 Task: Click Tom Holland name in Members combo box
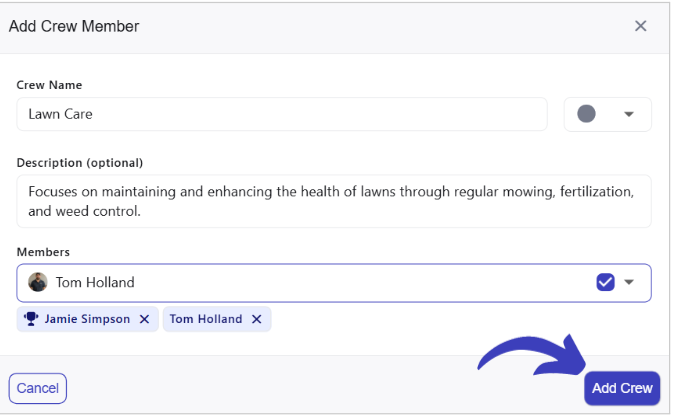click(x=95, y=282)
